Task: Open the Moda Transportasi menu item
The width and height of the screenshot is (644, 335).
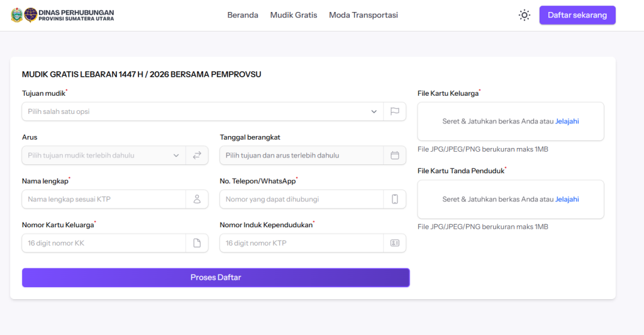Action: (x=363, y=15)
